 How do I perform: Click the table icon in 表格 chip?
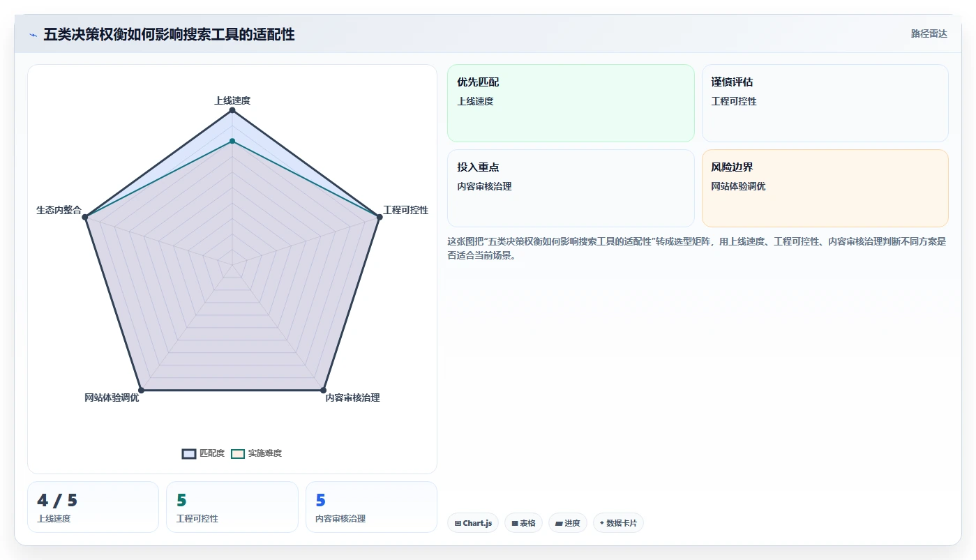(515, 523)
